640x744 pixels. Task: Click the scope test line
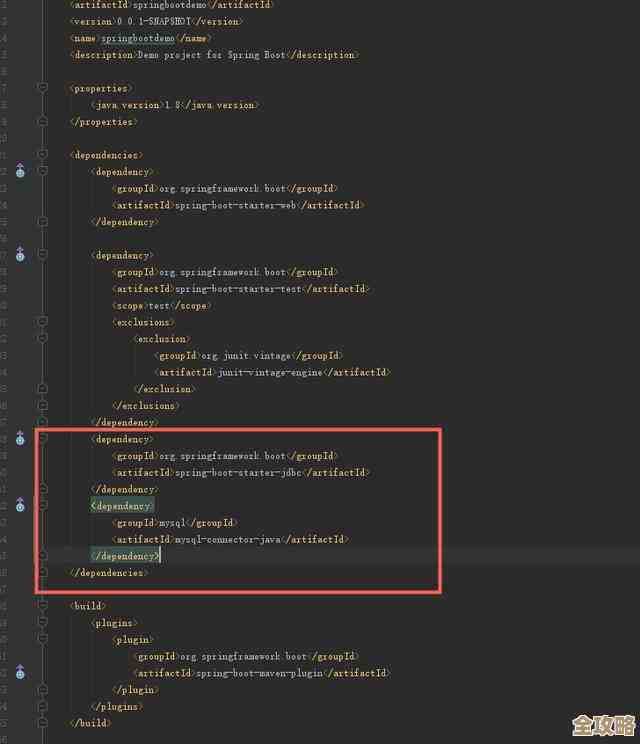pyautogui.click(x=162, y=306)
